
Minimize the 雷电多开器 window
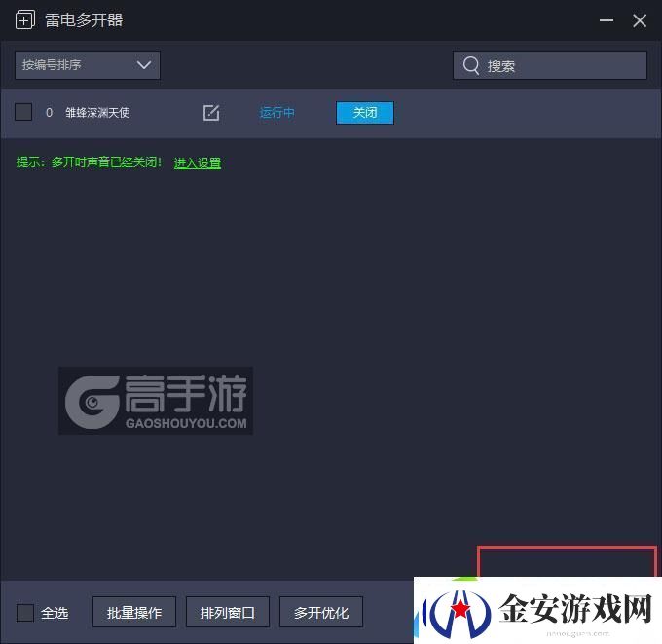coord(607,20)
